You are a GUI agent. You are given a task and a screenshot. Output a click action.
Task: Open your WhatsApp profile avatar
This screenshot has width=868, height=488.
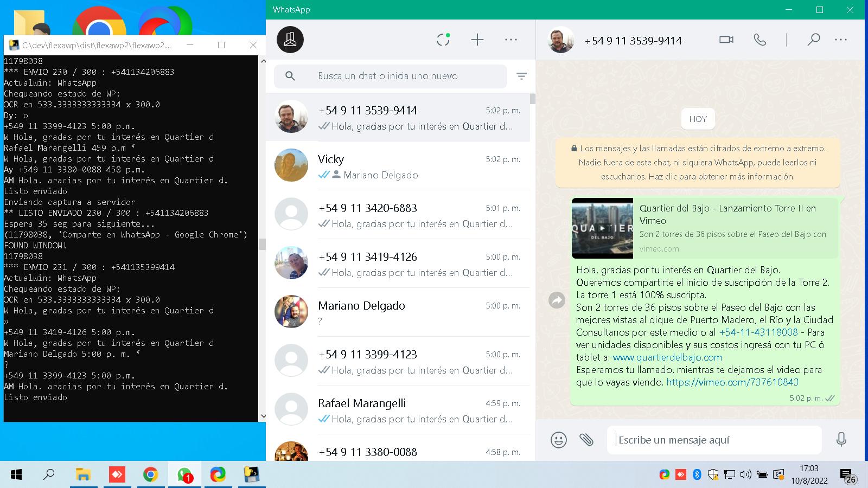(290, 40)
